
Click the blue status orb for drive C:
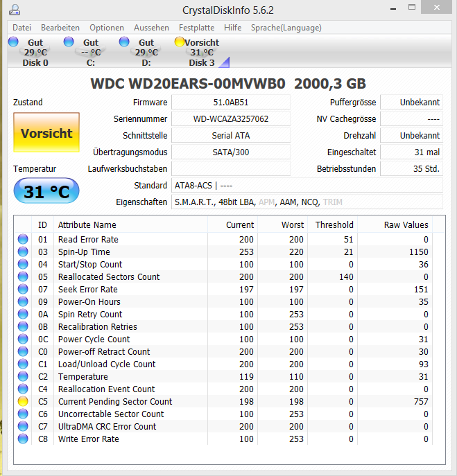(69, 42)
